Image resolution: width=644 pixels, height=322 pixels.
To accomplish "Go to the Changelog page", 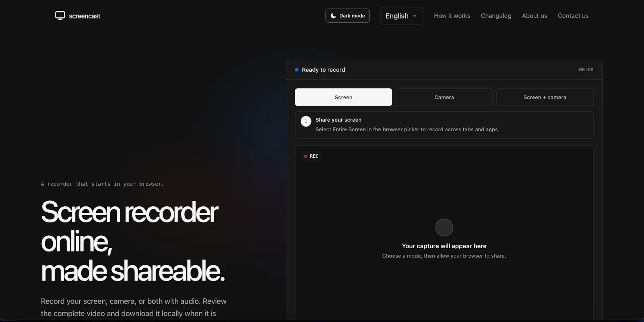I will tap(496, 16).
